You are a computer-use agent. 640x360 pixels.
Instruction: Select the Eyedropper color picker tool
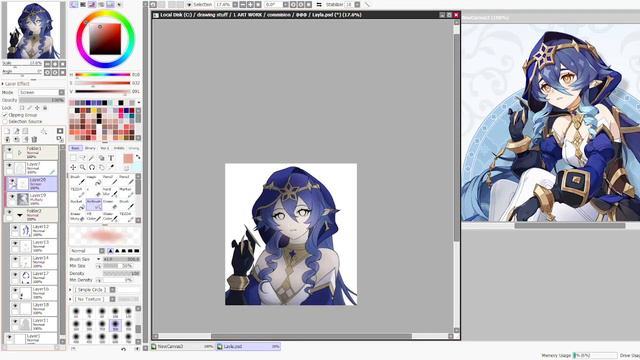[111, 167]
